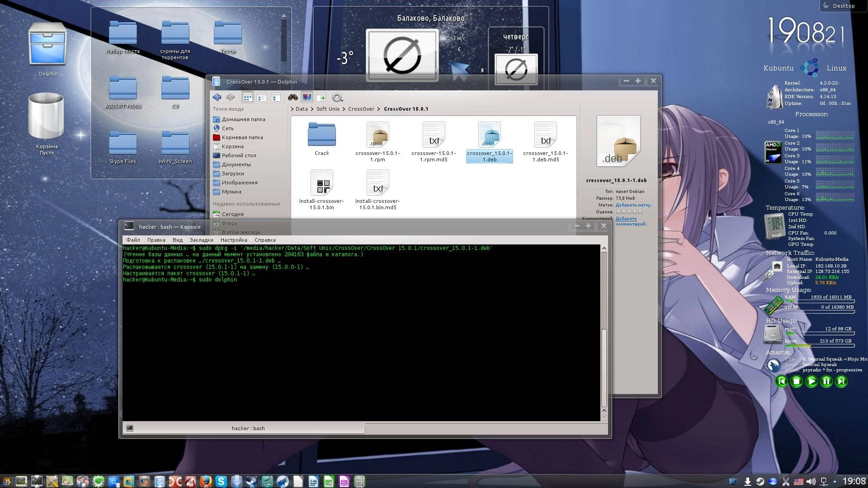Open the Dolphin desktop icon

[x=48, y=50]
